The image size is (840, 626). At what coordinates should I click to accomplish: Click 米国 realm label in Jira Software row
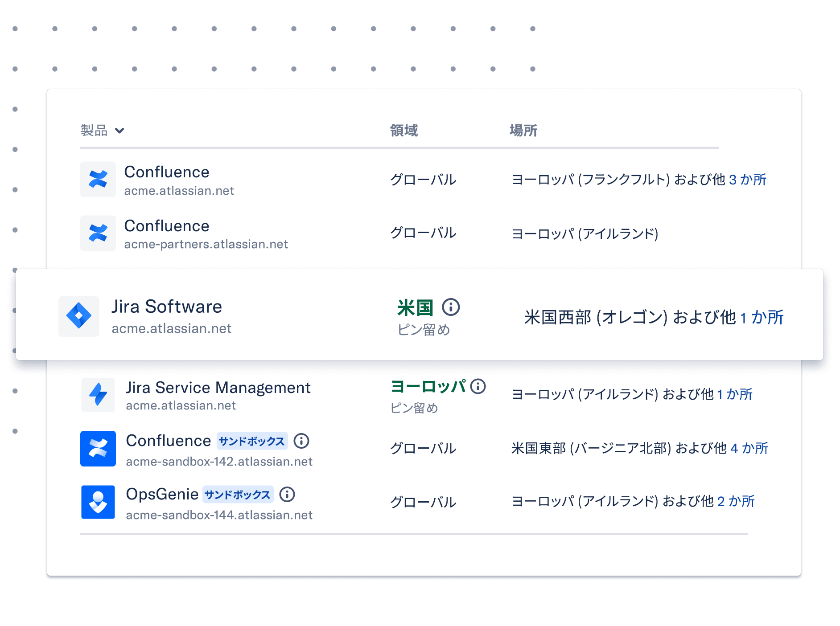click(415, 307)
